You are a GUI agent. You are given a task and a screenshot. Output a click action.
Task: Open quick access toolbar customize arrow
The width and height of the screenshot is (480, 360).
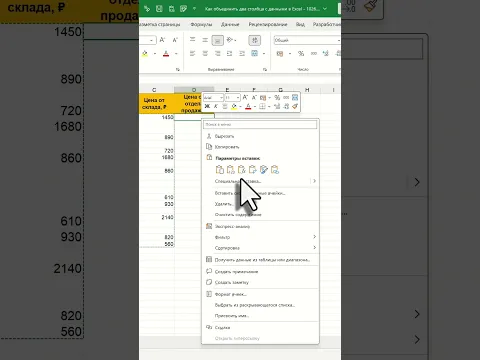click(194, 9)
